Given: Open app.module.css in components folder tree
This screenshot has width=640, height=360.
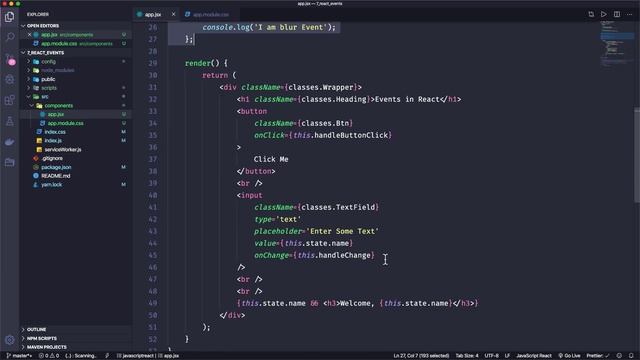Looking at the screenshot, I should 65,123.
